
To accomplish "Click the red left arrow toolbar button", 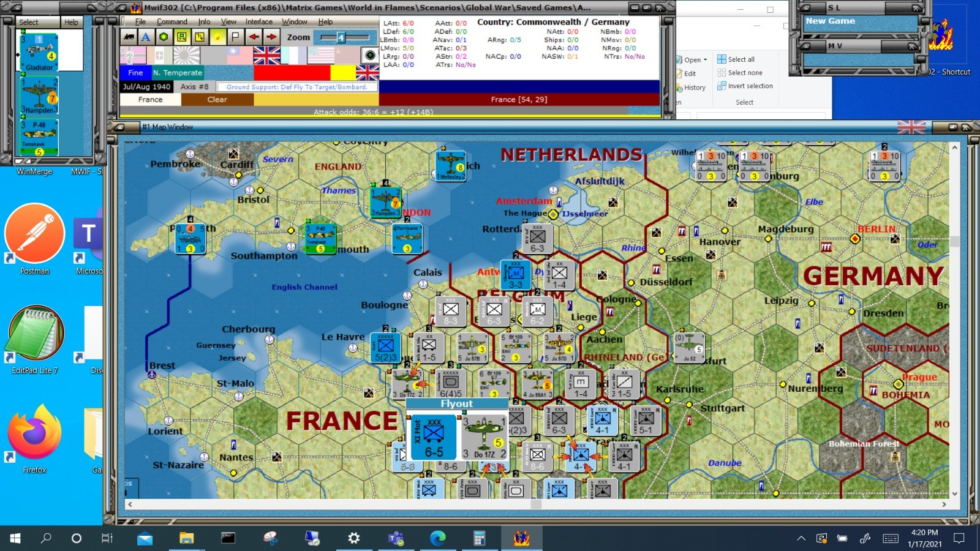I will pos(254,37).
